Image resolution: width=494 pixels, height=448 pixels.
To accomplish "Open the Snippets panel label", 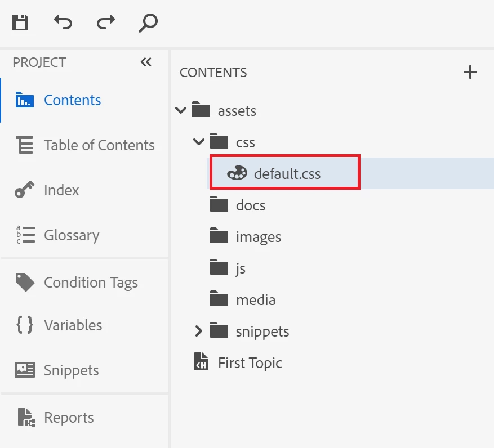I will pos(72,370).
